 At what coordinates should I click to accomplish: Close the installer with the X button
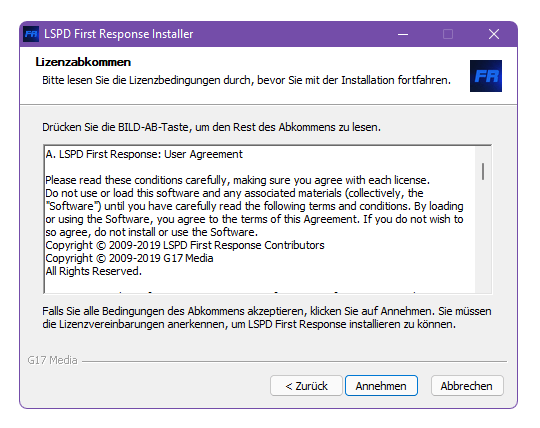(494, 34)
